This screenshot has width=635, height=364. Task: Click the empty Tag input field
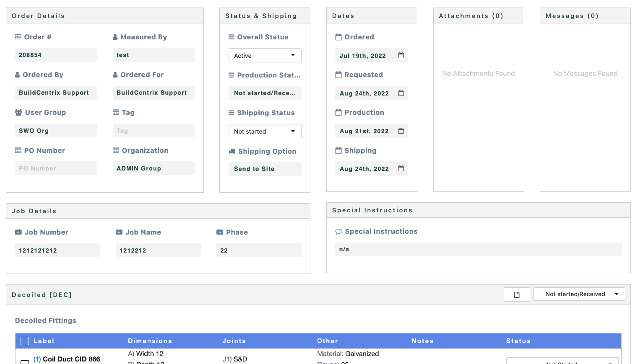(x=154, y=130)
